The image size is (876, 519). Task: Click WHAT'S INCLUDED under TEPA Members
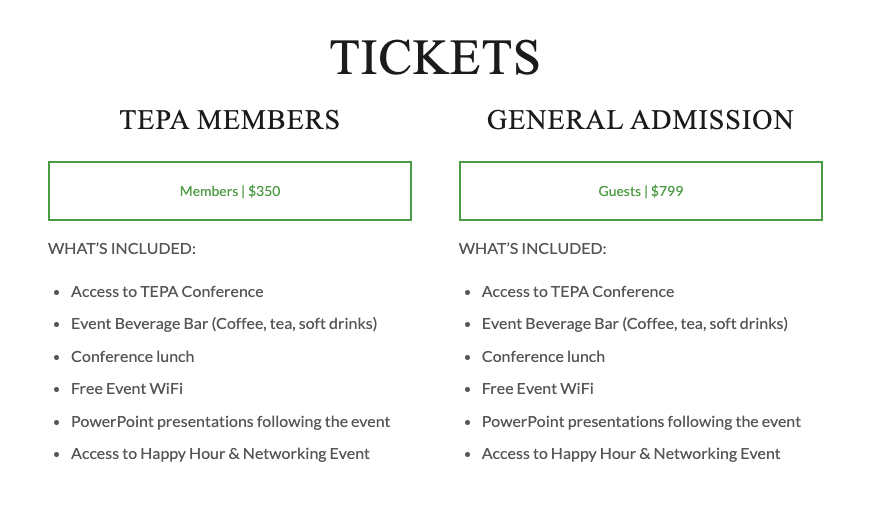(x=122, y=249)
